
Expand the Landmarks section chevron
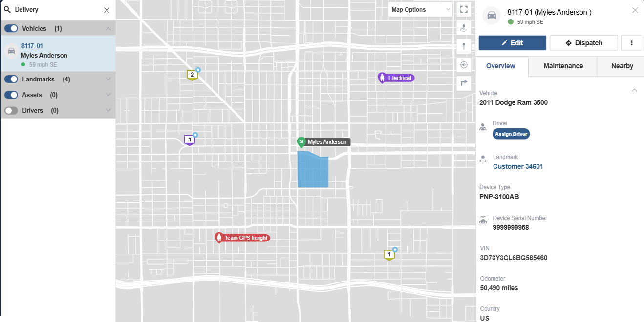108,79
